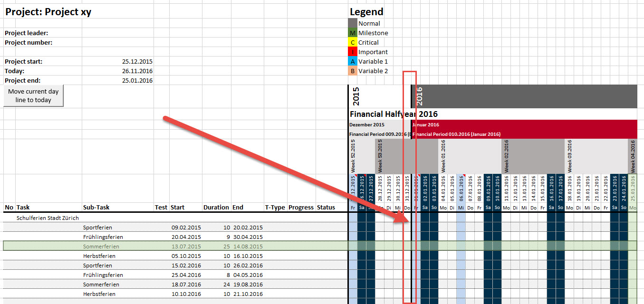
Task: Click Sportferien sub-task starting 09.02.2015
Action: pos(97,228)
